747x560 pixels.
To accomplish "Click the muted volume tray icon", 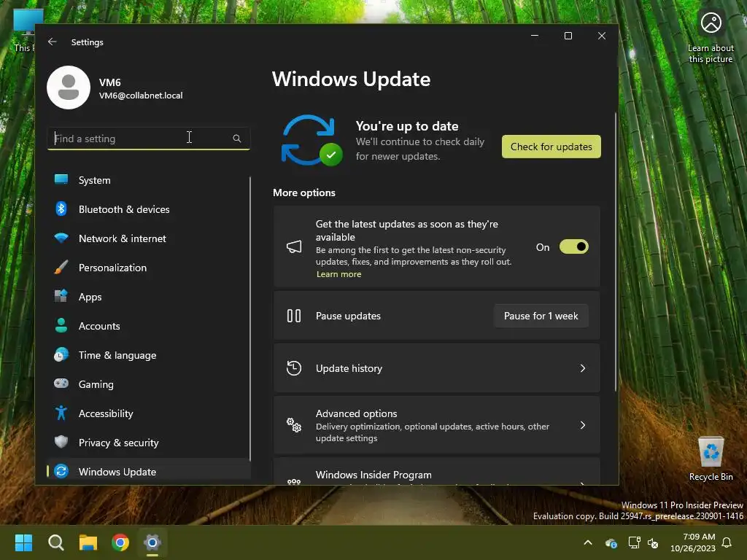I will [653, 542].
